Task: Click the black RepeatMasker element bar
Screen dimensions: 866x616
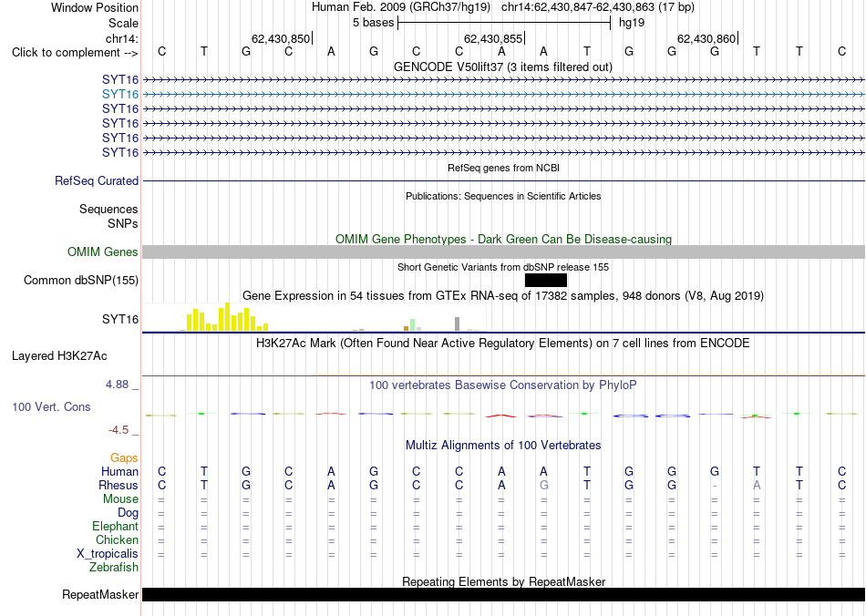Action: pyautogui.click(x=504, y=594)
